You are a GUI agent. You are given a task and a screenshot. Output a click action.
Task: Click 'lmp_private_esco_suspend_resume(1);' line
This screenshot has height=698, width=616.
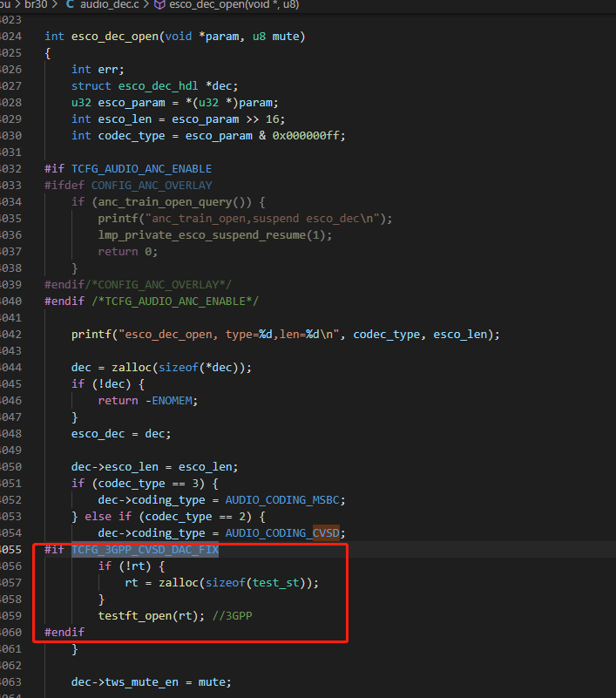(x=215, y=235)
